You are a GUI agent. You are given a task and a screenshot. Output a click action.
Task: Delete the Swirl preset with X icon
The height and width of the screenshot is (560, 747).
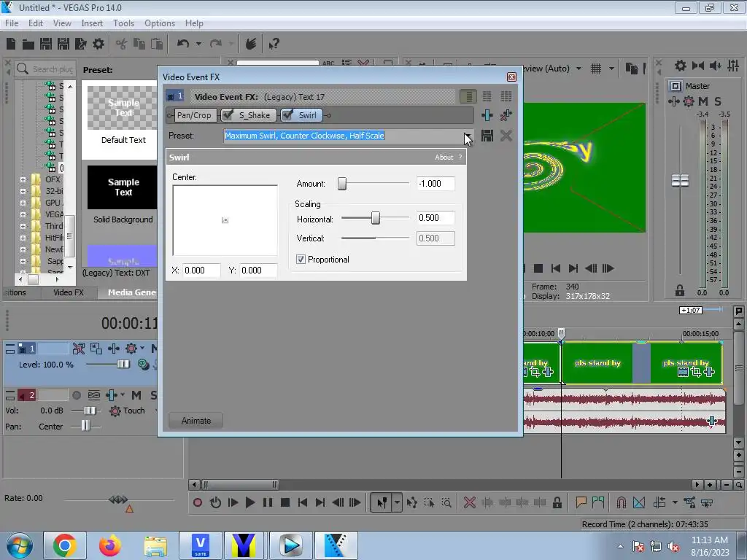tap(506, 136)
